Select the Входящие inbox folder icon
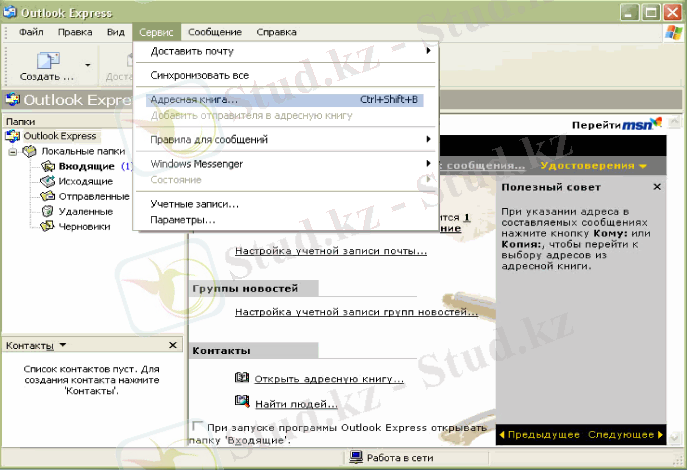687x470 pixels. pyautogui.click(x=47, y=166)
